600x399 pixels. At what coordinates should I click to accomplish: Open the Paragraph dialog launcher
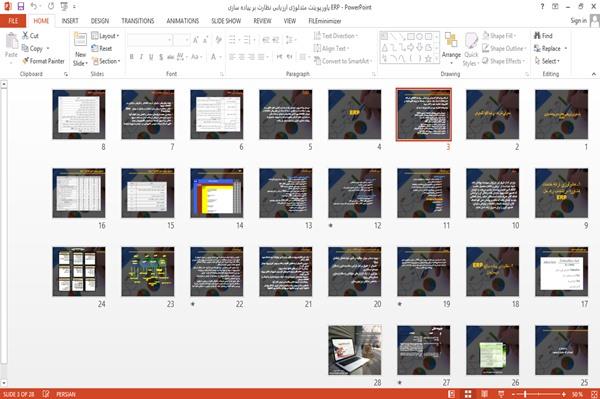[373, 74]
